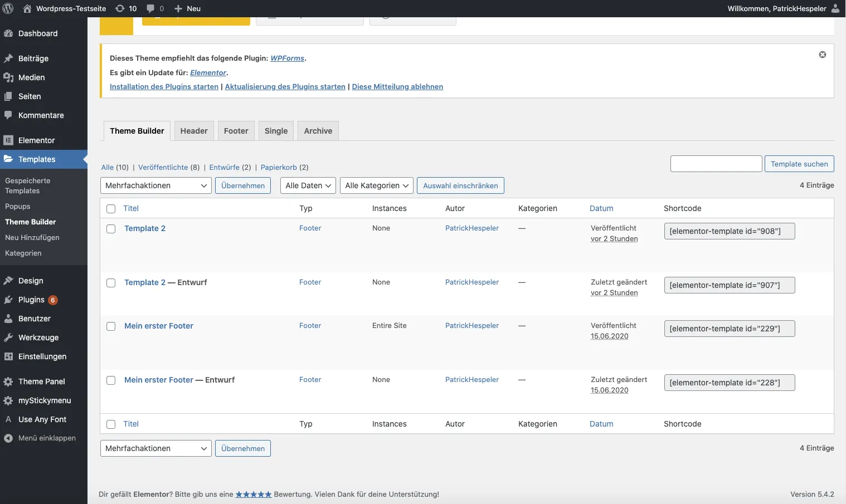Click the Beiträge pin icon
Screen dimensions: 846x504
coord(8,58)
